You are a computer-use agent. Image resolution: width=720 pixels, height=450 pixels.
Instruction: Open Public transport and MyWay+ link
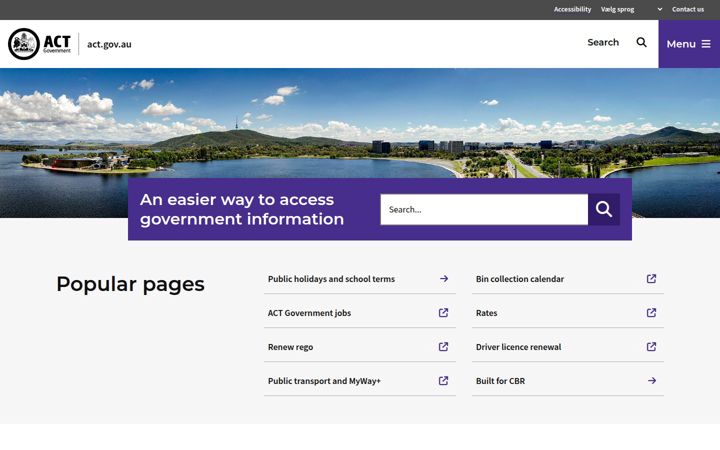pos(360,381)
